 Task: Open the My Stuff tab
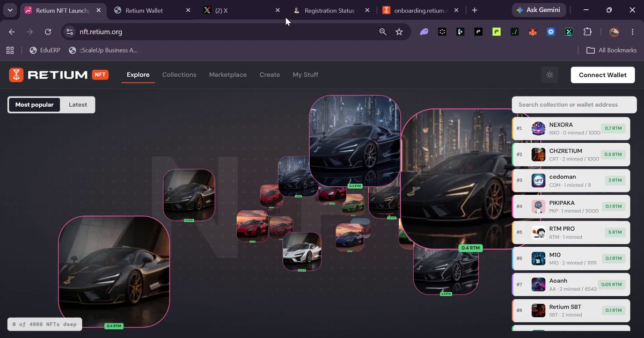[305, 75]
